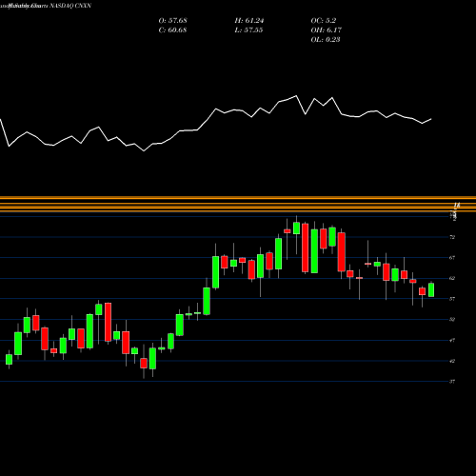Click the 42 price axis label
The image size is (476, 476).
(x=452, y=361)
